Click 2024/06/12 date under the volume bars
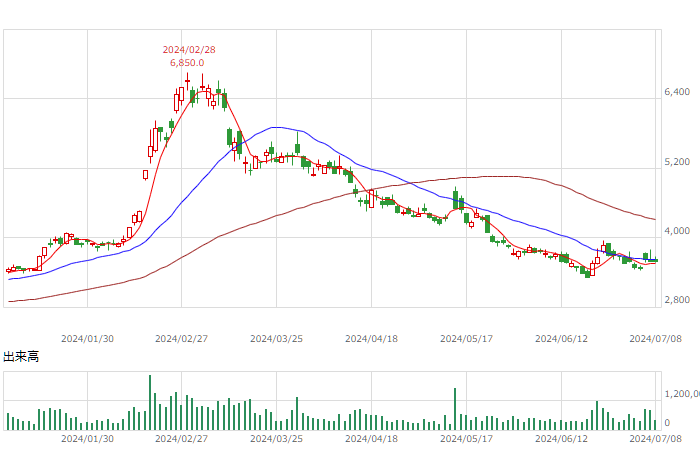700x453 pixels. point(561,439)
